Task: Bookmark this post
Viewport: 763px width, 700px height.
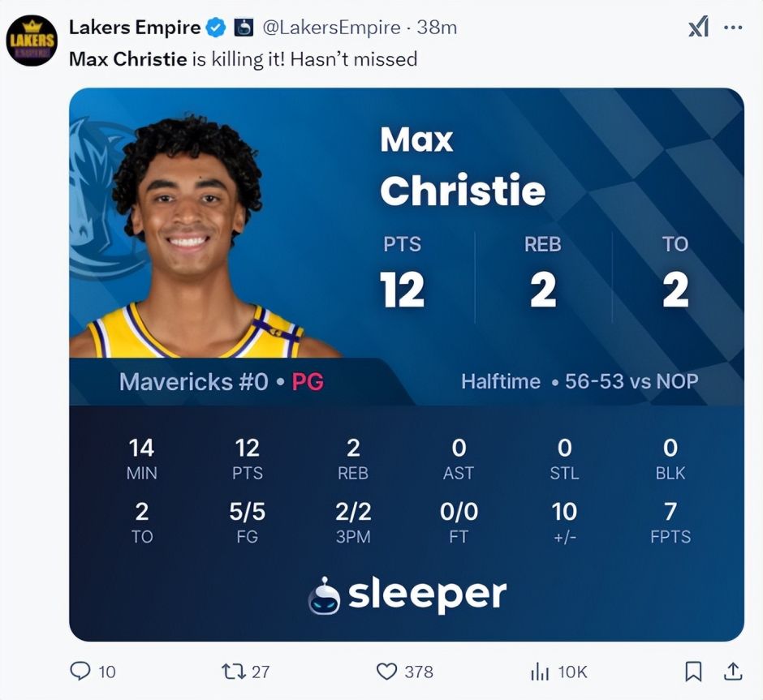Action: coord(693,671)
